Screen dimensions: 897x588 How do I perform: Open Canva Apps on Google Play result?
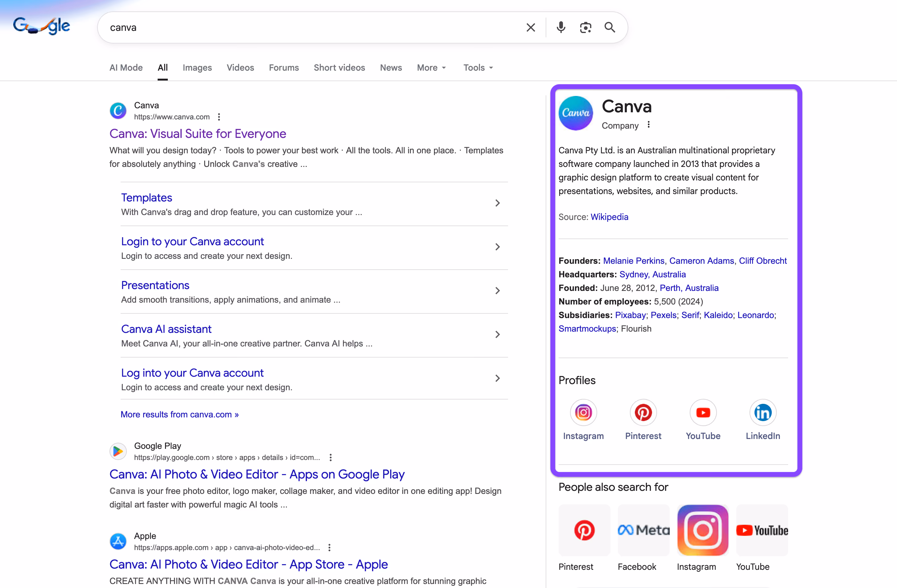tap(257, 474)
